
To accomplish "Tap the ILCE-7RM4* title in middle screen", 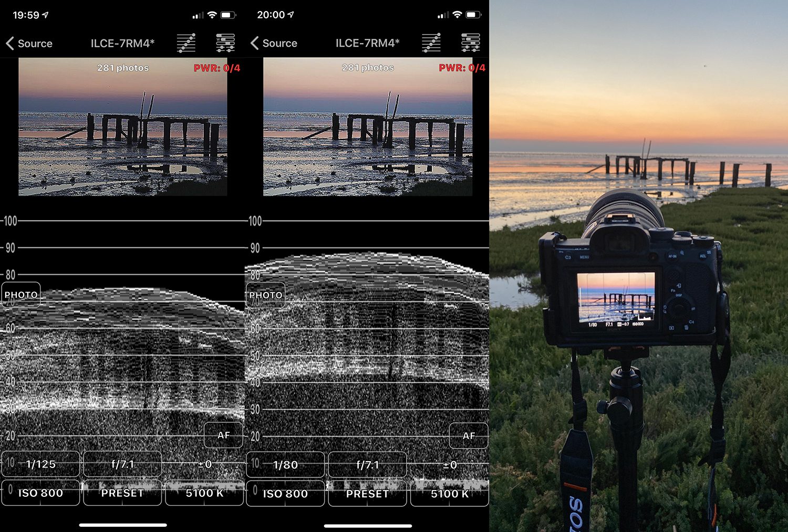I will coord(367,43).
